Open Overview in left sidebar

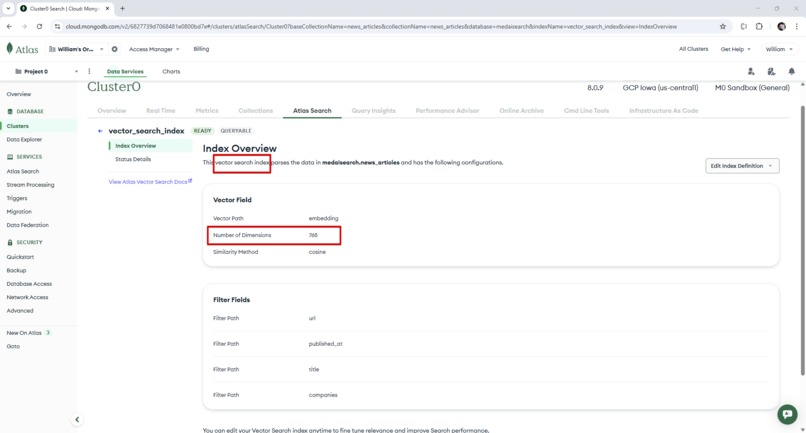coord(19,94)
